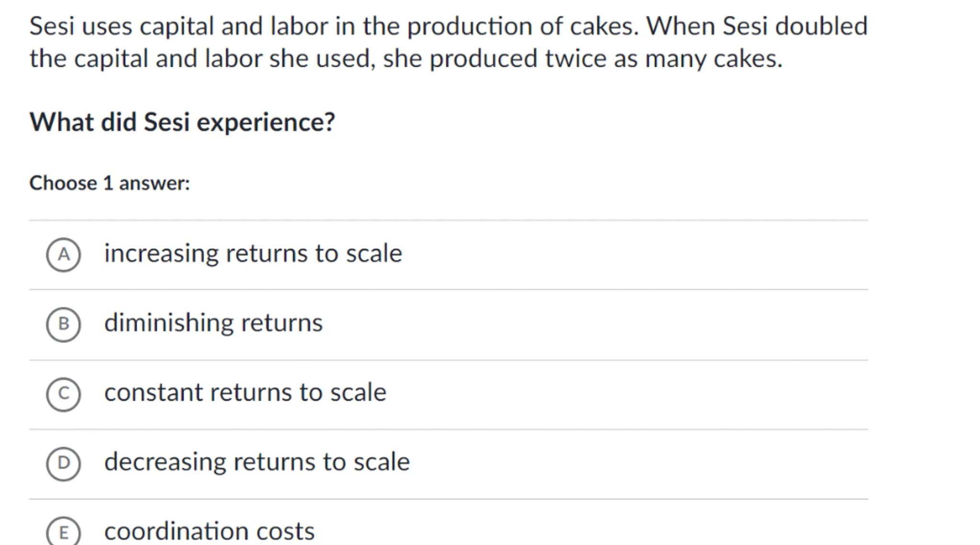Click the "What did Sesi experience?" heading

tap(182, 122)
